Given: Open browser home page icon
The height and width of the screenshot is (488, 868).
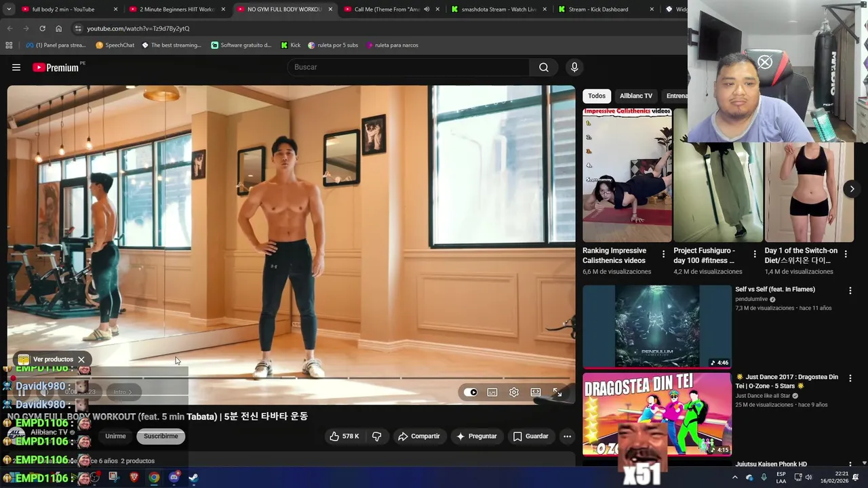Looking at the screenshot, I should tap(58, 28).
